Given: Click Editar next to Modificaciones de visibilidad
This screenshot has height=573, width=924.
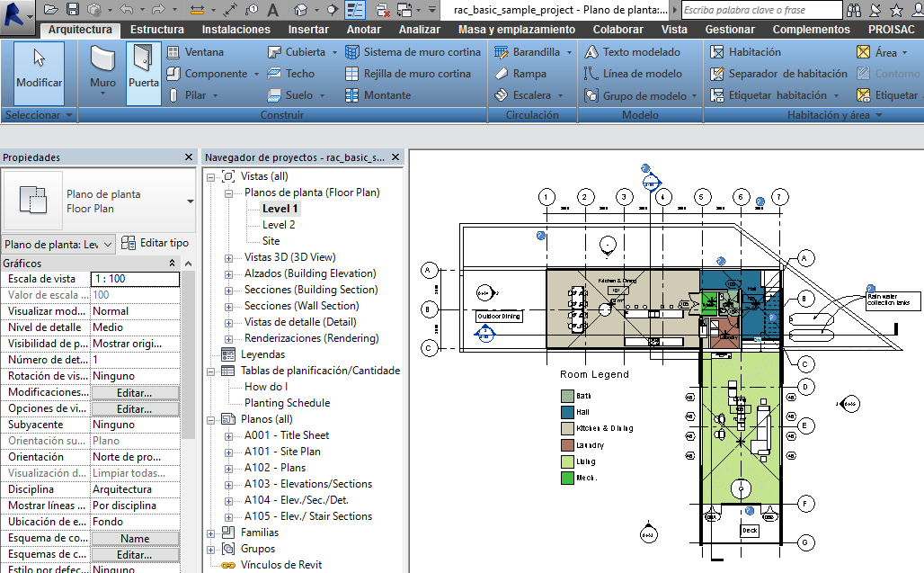Looking at the screenshot, I should pyautogui.click(x=135, y=392).
